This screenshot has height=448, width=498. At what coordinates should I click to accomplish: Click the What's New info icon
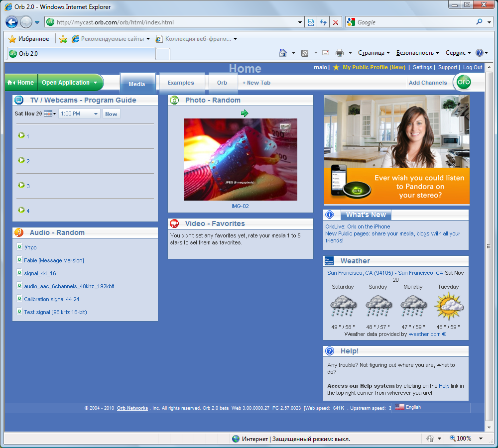(x=330, y=215)
